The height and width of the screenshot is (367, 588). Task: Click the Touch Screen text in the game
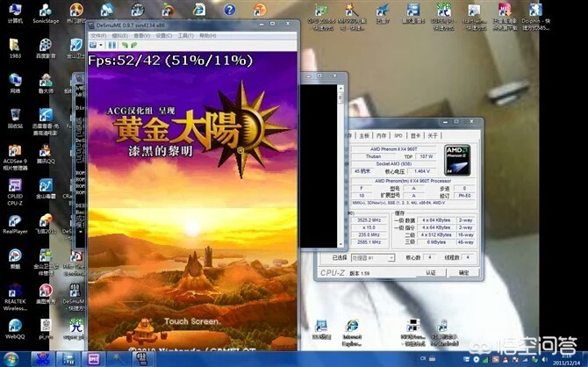point(192,321)
